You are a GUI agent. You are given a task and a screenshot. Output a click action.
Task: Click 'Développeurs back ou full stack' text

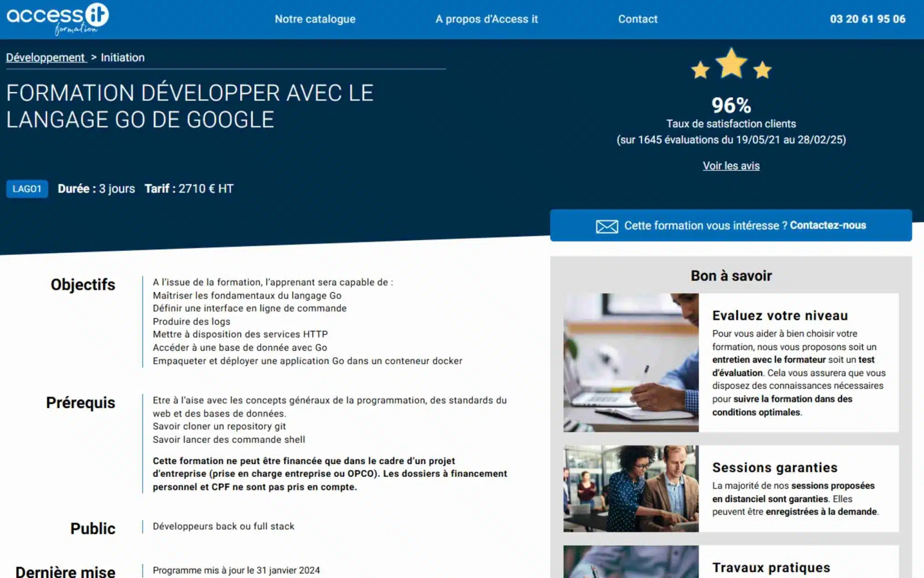[x=223, y=526]
